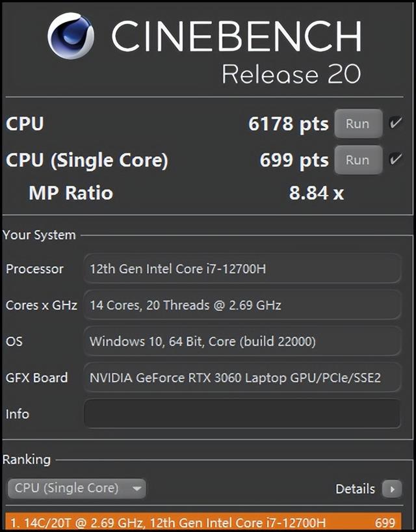Click the Your System section heading
Image resolution: width=416 pixels, height=532 pixels.
click(39, 235)
